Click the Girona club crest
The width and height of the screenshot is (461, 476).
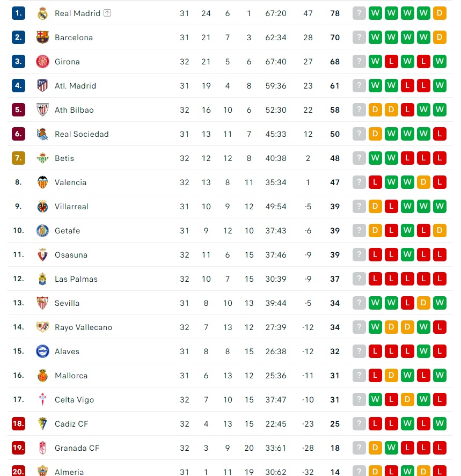click(42, 62)
